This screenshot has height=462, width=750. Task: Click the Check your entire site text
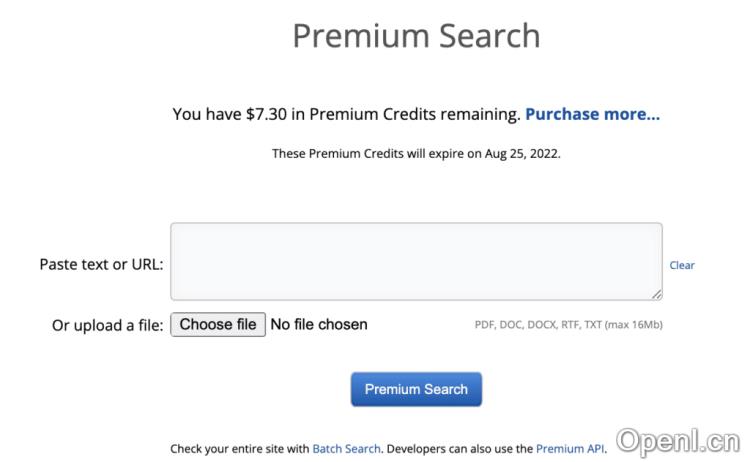240,449
